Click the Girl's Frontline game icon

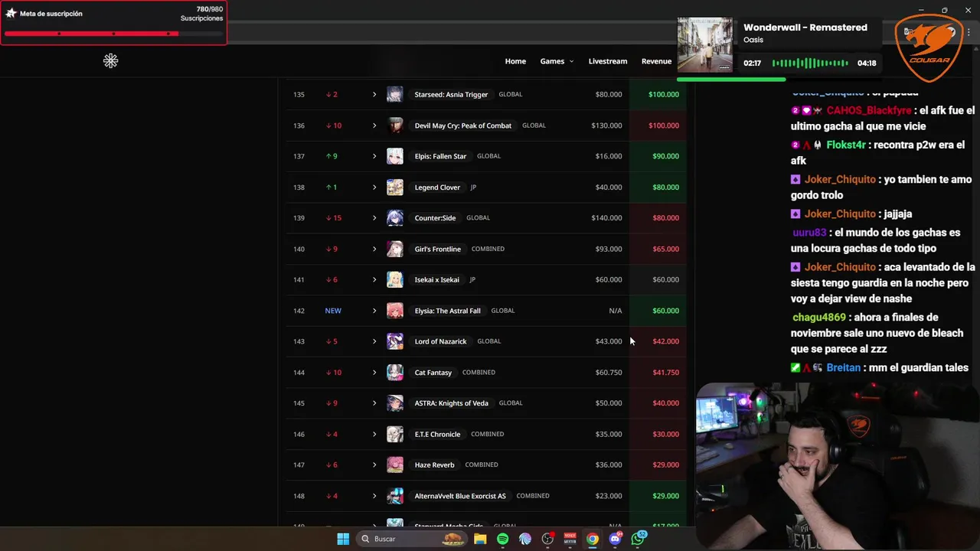click(x=395, y=249)
